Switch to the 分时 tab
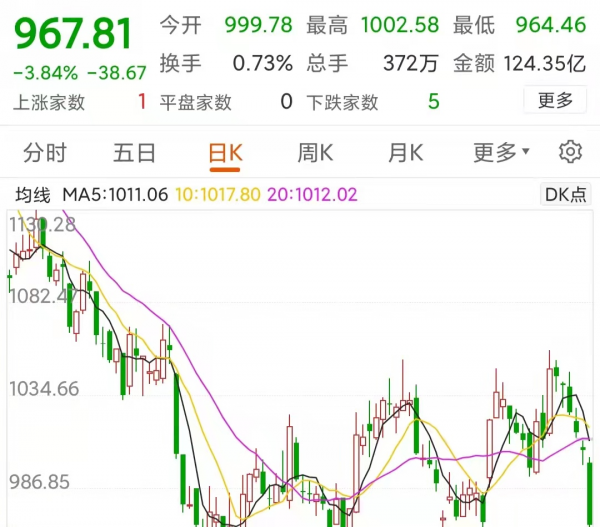Screen dimensions: 600x527 [x=45, y=153]
